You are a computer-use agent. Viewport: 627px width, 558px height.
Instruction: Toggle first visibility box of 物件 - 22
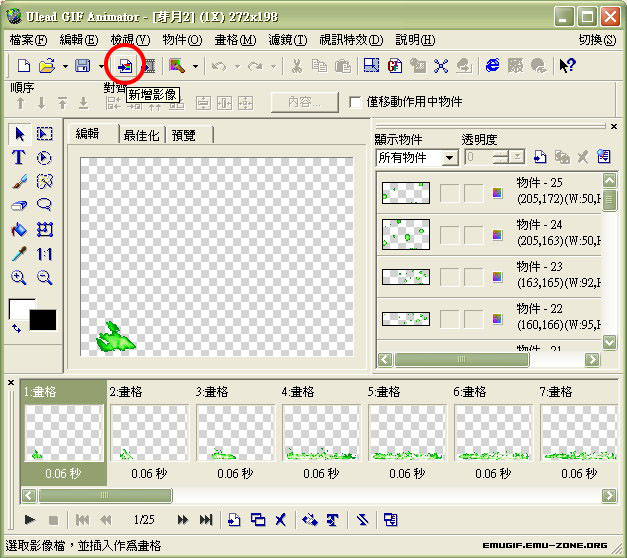click(450, 319)
